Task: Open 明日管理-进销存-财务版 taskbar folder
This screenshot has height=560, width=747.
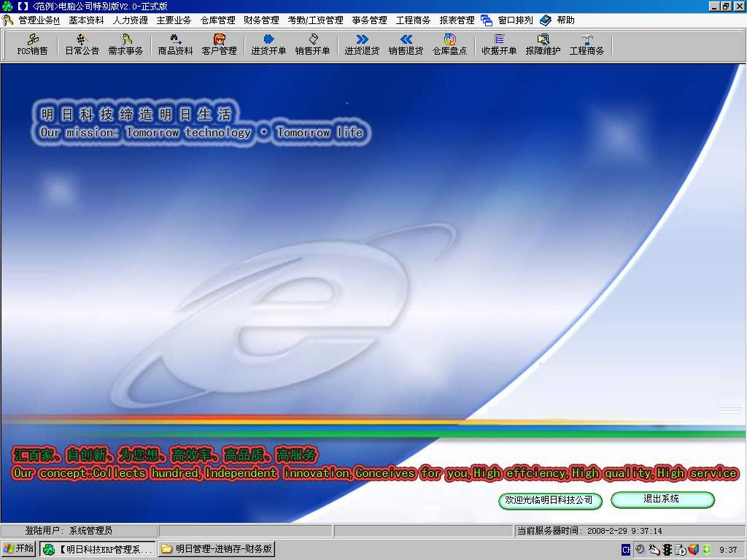Action: (217, 549)
